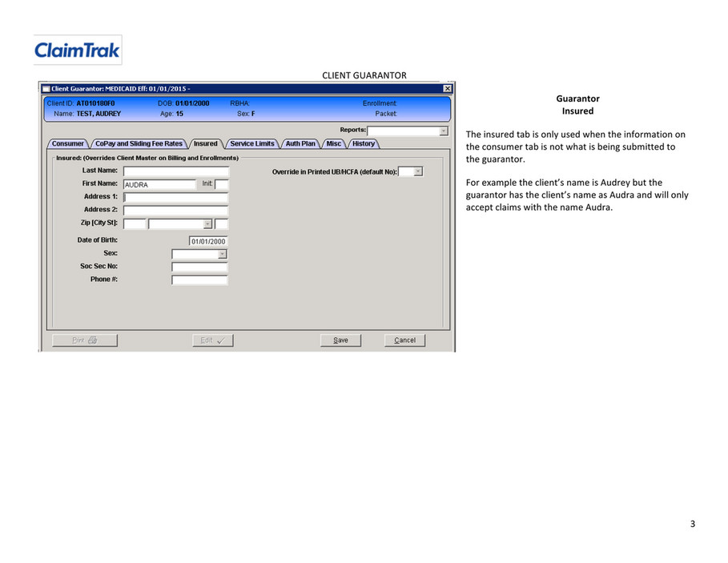Click the Edit button with checkmark
Viewport: 728px width, 563px height.
pos(212,340)
